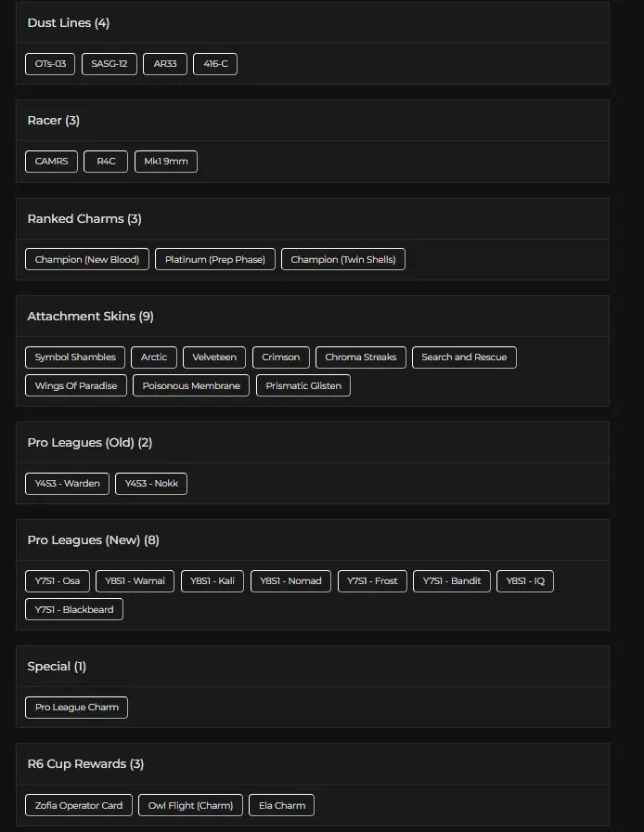Click the Y7S1 - Blackbeard tag

coord(74,610)
